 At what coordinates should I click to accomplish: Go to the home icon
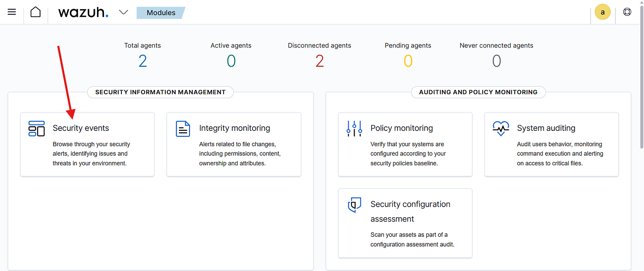pos(35,12)
